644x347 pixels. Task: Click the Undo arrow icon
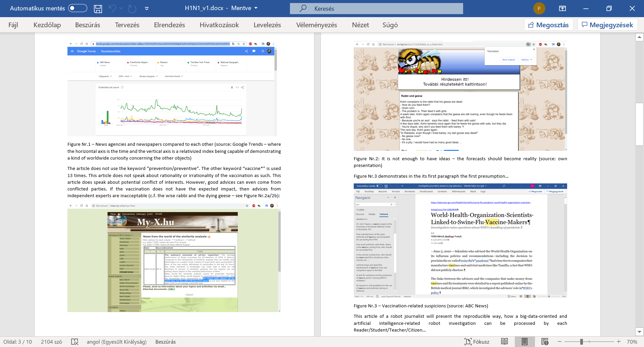(x=112, y=8)
